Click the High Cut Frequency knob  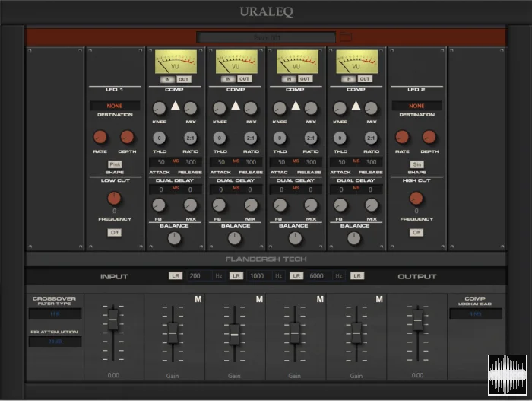416,198
